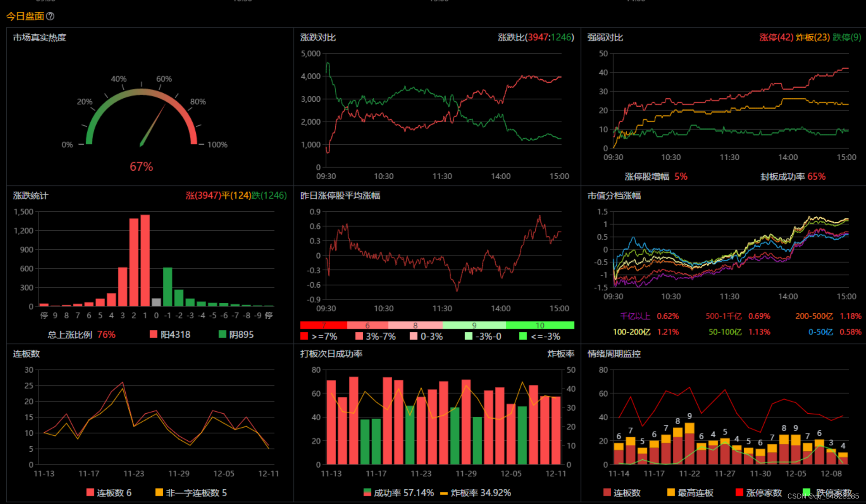Click the 500-1千亿 0.69% legend entry
Screen dimensions: 866x504
738,316
